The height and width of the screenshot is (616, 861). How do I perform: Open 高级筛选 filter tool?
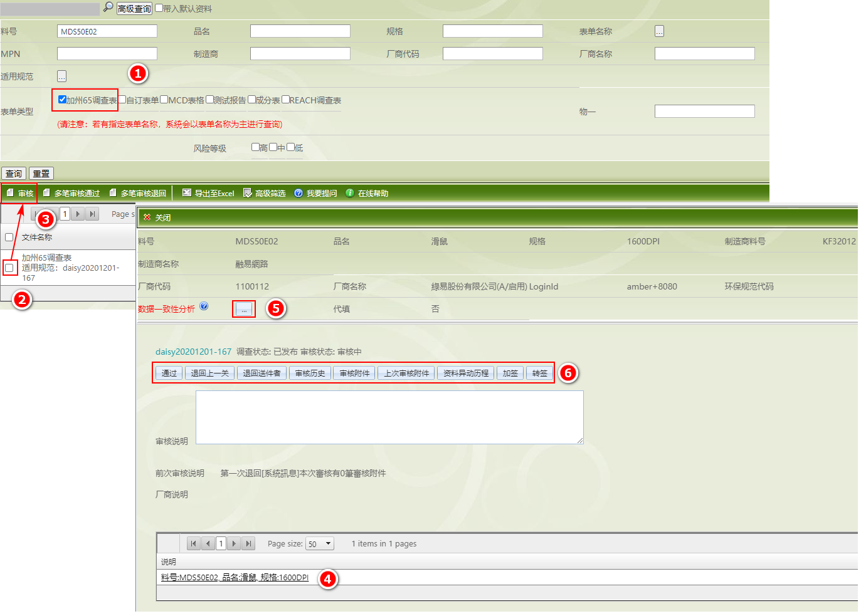click(x=264, y=193)
